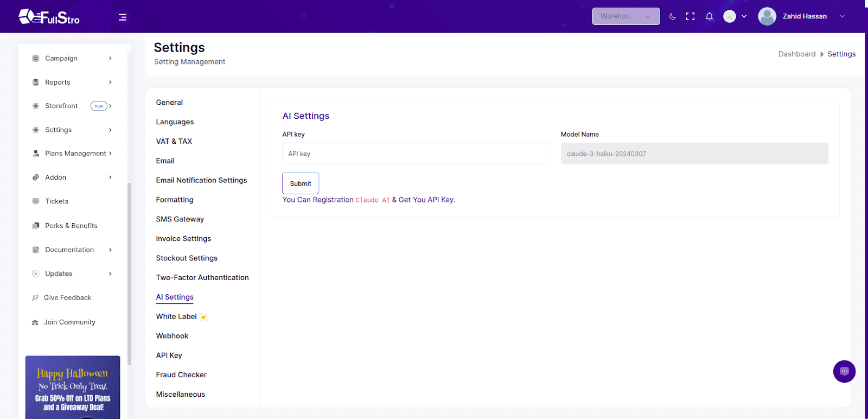Click the White Label star icon
Viewport: 868px width, 419px height.
[x=203, y=317]
